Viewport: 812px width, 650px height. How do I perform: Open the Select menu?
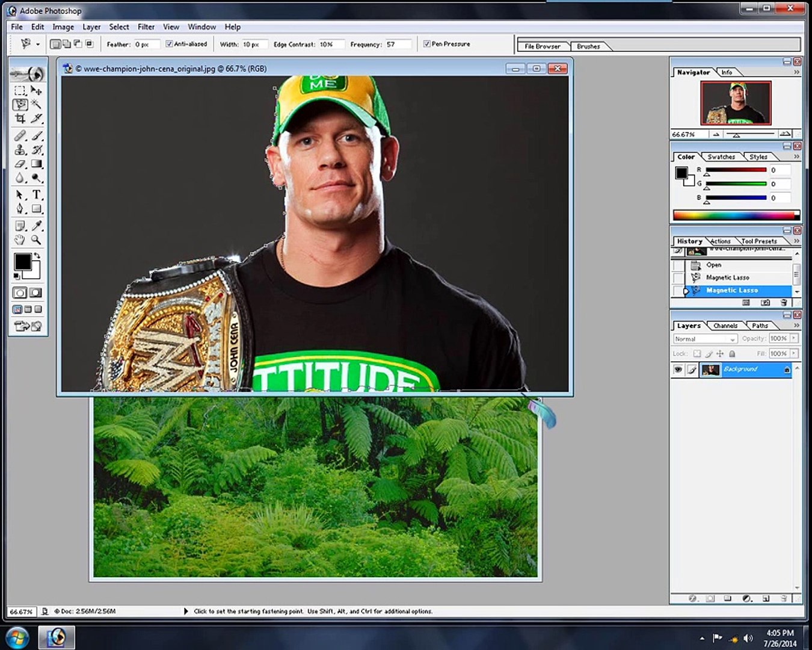click(119, 27)
